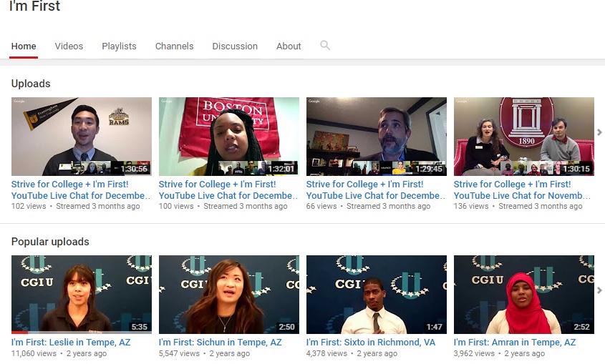This screenshot has width=605, height=364.
Task: Open the live chat title with 66 views
Action: (x=375, y=190)
